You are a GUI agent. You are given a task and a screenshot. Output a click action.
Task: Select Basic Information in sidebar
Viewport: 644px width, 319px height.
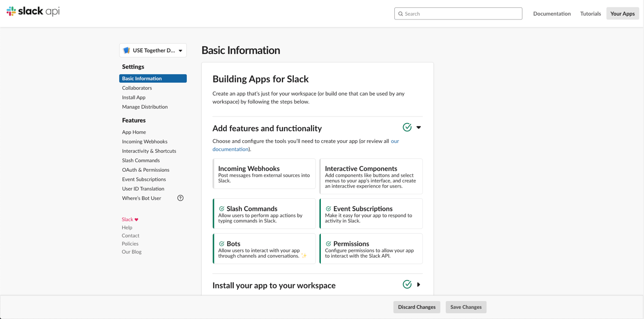pos(153,78)
